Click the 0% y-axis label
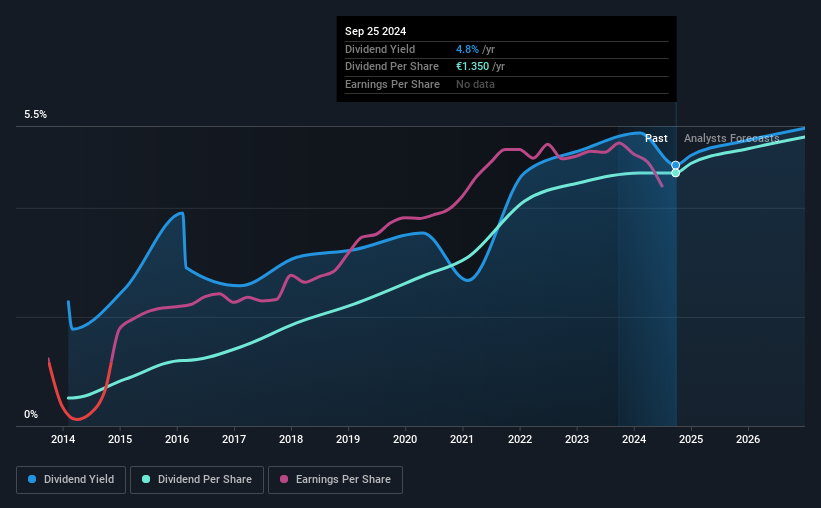 click(x=31, y=414)
